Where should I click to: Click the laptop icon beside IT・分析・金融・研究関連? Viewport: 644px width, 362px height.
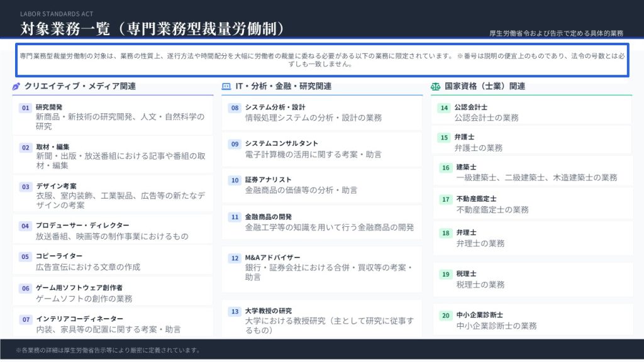tap(226, 87)
